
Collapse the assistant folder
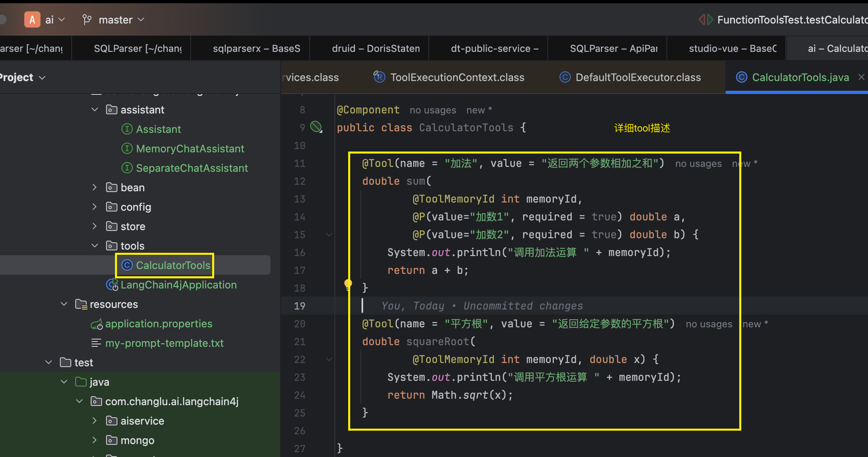(95, 110)
